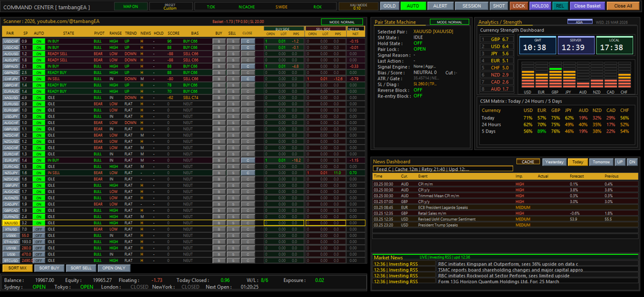
Task: Click the PAIR column header
Action: [x=10, y=33]
